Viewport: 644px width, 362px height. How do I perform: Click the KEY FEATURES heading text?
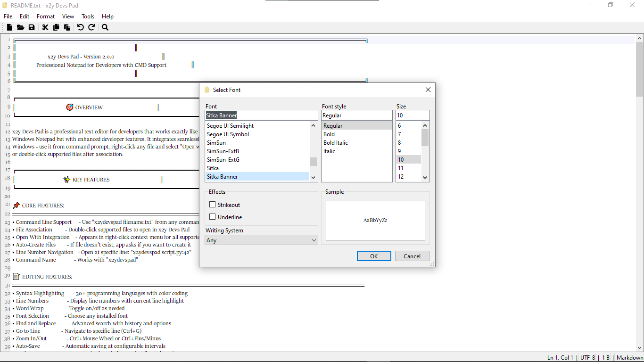point(91,180)
